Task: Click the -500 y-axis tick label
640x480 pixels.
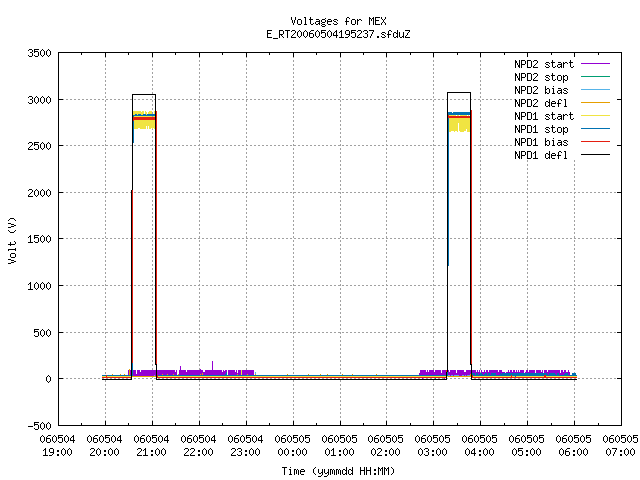Action: coord(40,426)
